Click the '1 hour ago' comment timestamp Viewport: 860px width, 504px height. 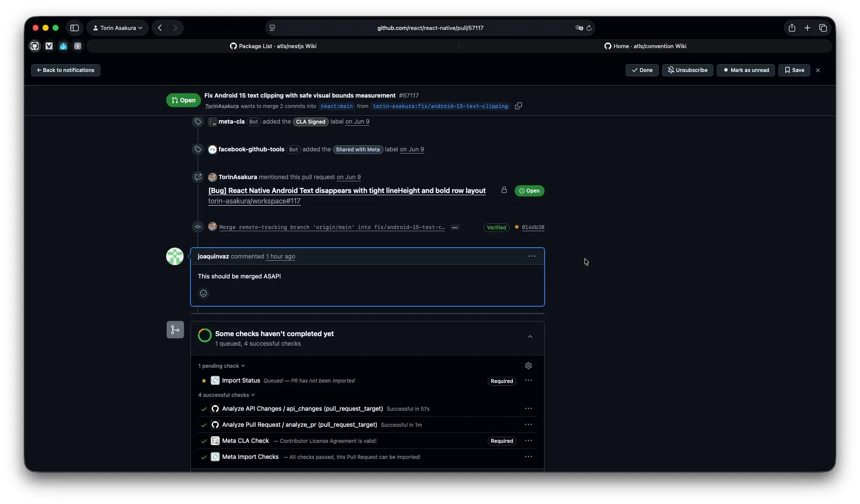tap(280, 256)
